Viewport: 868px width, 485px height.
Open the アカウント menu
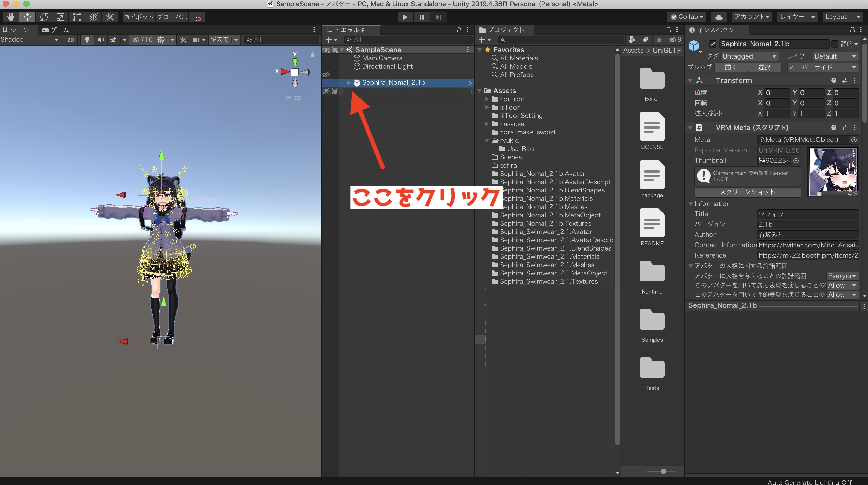click(752, 17)
